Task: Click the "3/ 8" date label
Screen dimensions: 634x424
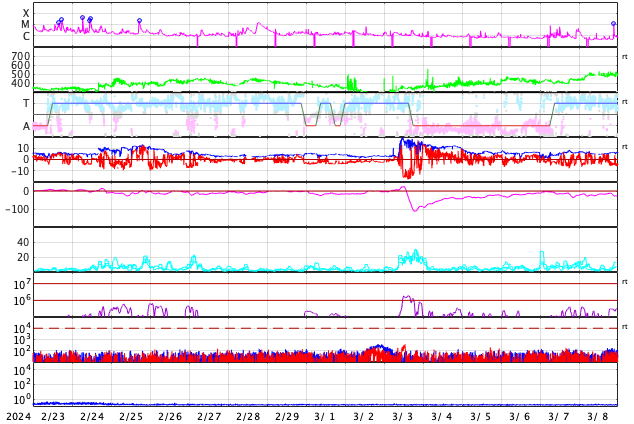Action: [598, 417]
